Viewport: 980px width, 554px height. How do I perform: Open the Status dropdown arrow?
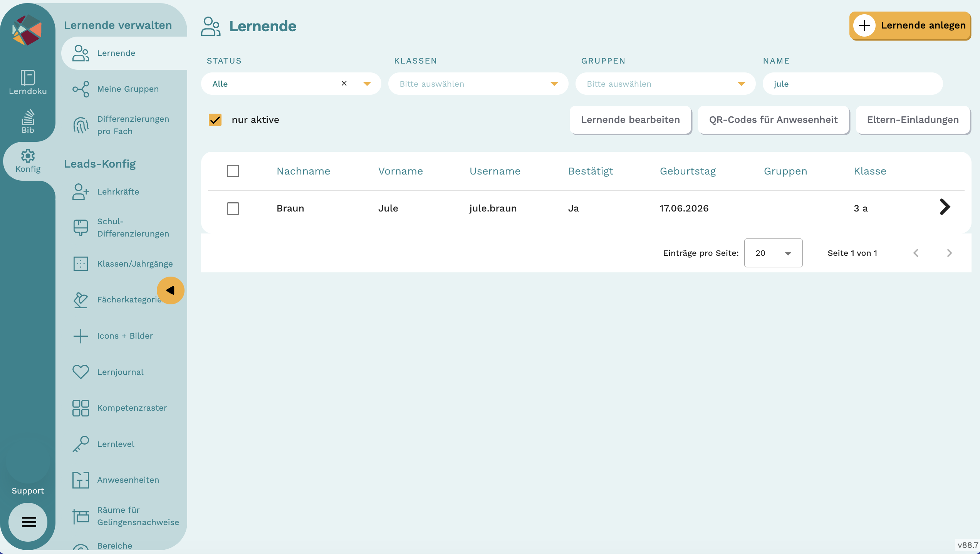[367, 84]
